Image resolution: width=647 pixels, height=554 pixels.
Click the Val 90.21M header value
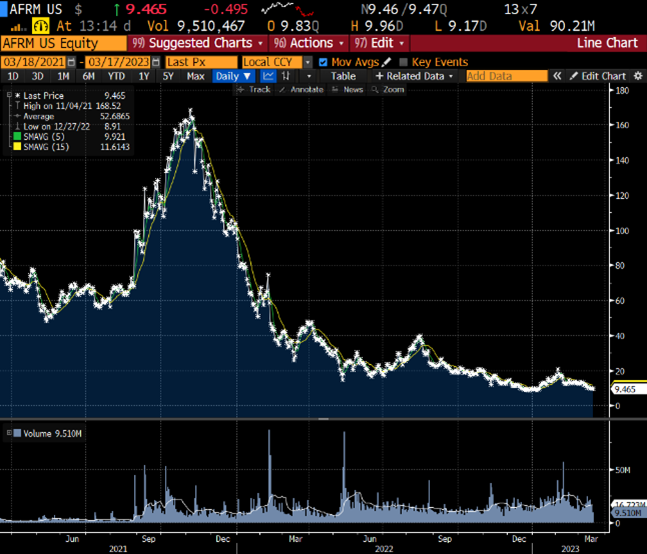point(557,26)
